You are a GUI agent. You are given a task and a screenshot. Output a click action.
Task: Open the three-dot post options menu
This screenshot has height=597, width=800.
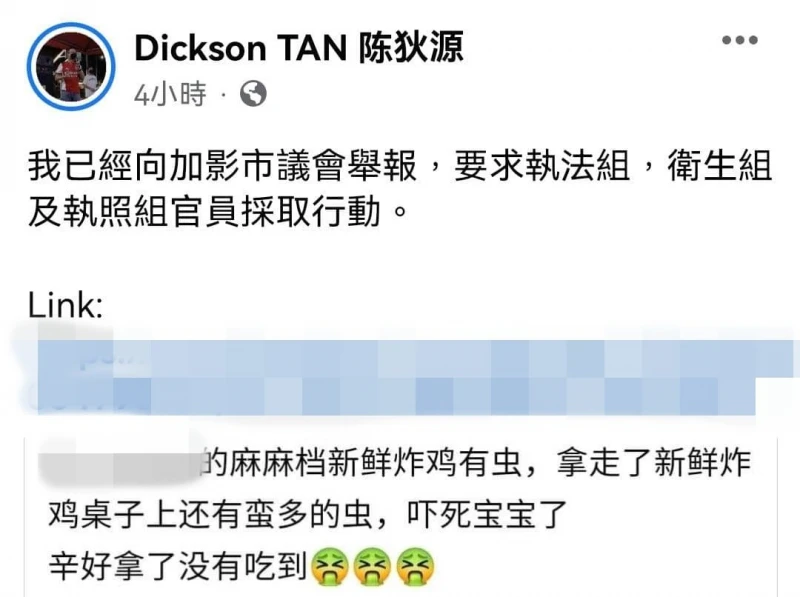[739, 40]
